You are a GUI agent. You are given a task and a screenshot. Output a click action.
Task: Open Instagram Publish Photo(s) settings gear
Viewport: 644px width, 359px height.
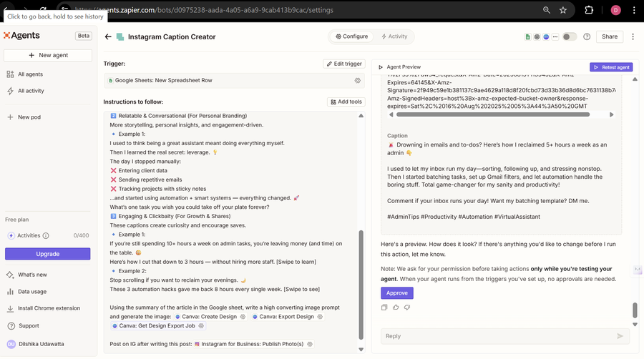tap(310, 344)
